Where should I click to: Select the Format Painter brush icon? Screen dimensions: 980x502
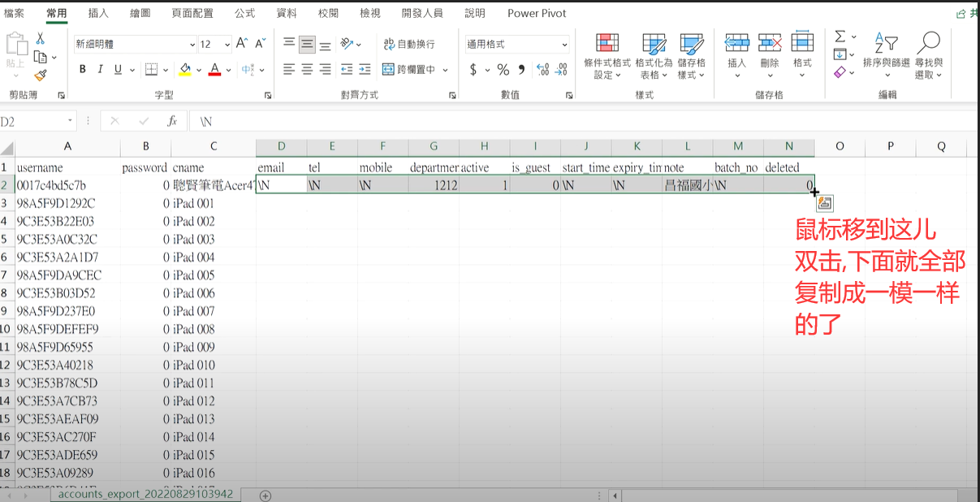[x=40, y=75]
